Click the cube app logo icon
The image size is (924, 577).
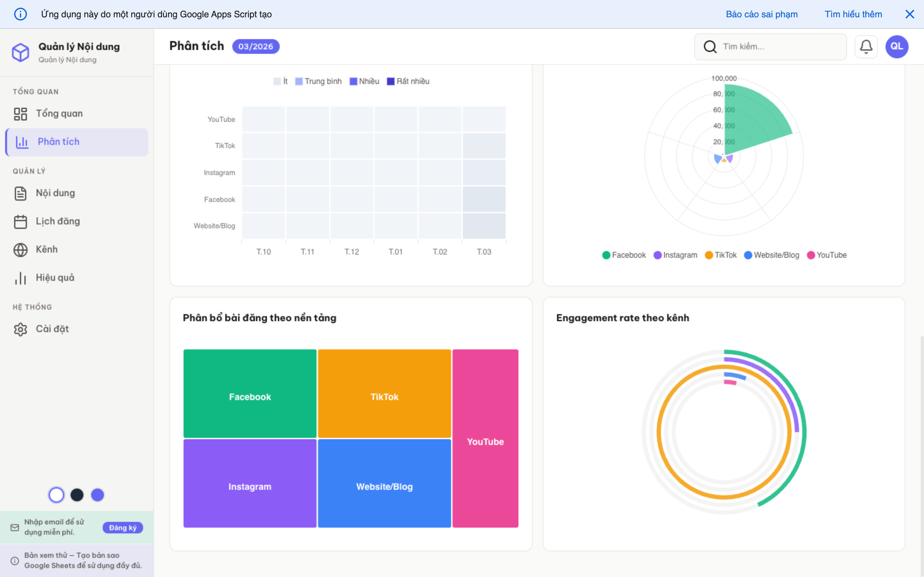(21, 52)
